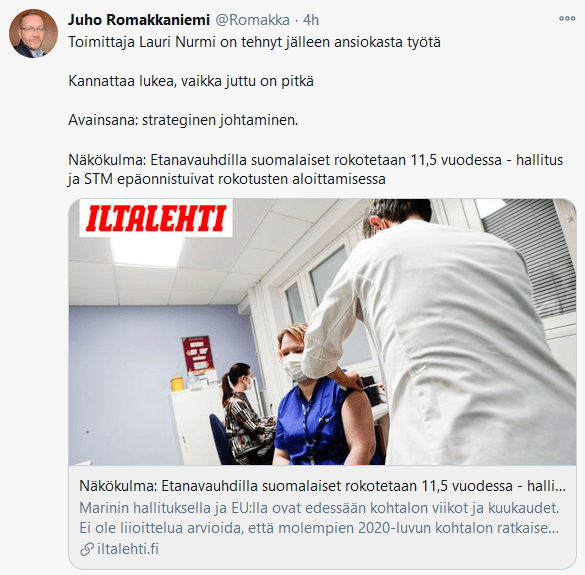Open the vaccination photo preview
585x575 pixels.
(322, 332)
